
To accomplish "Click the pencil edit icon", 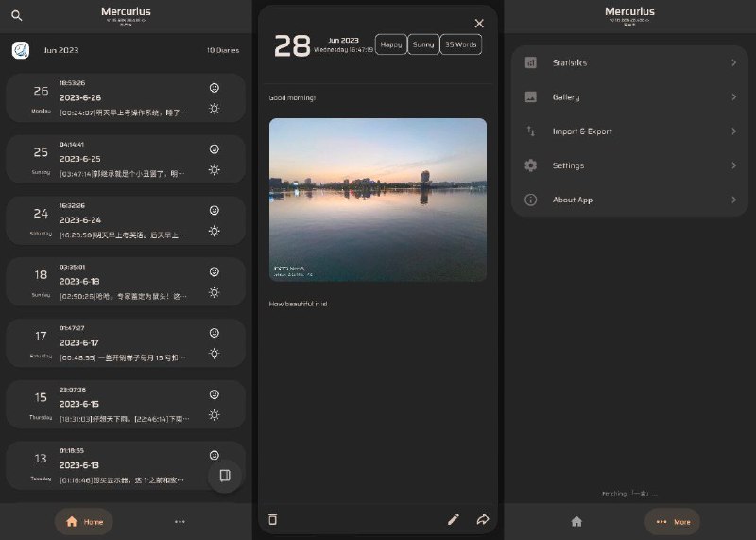I will pyautogui.click(x=454, y=519).
